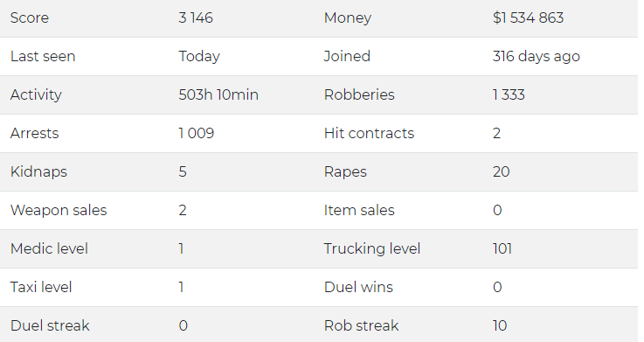This screenshot has height=342, width=644.
Task: Click the Score label
Action: click(x=30, y=18)
